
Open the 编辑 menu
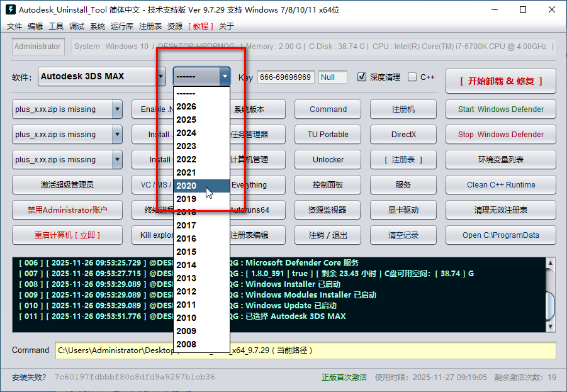35,26
